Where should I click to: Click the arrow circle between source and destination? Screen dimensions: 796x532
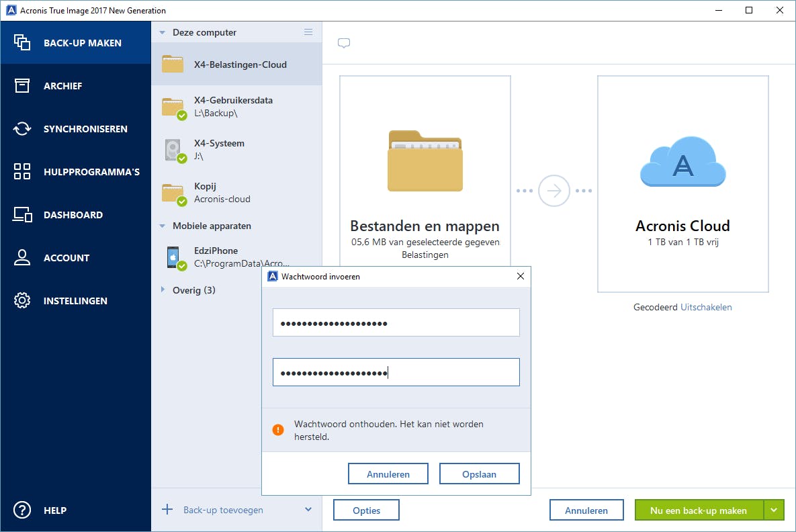554,191
